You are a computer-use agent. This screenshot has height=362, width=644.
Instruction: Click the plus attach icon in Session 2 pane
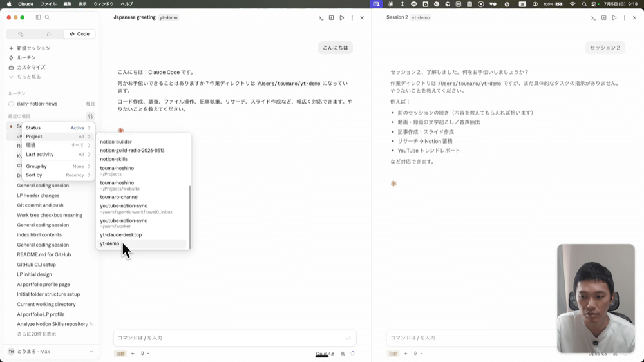[x=405, y=354]
